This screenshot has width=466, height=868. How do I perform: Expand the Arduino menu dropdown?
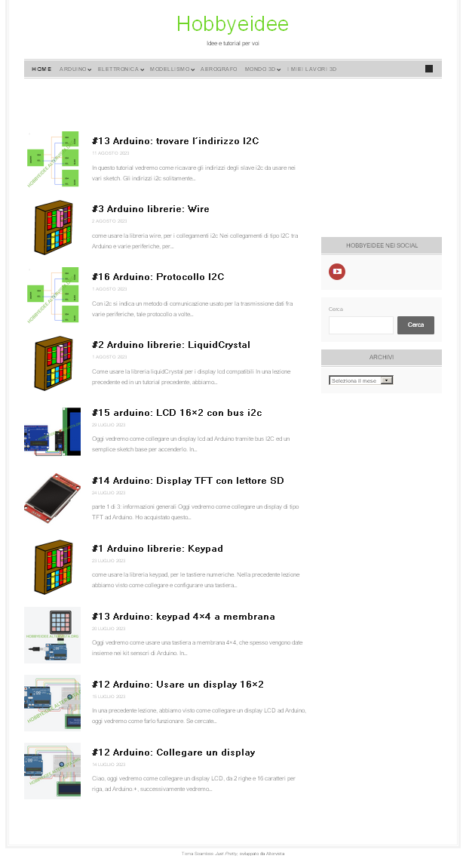[75, 69]
